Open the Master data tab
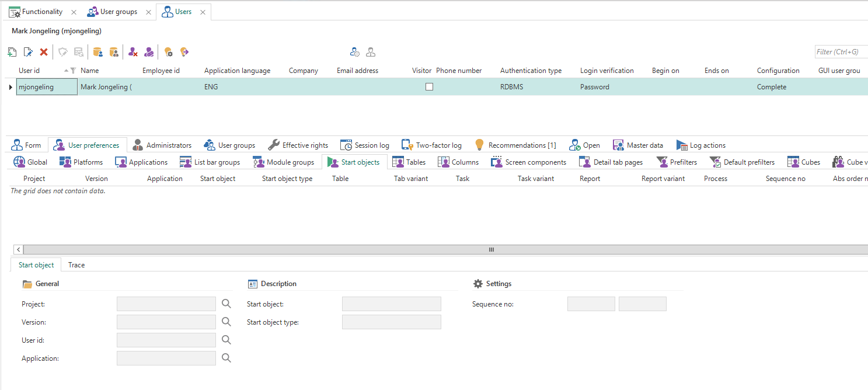 637,145
